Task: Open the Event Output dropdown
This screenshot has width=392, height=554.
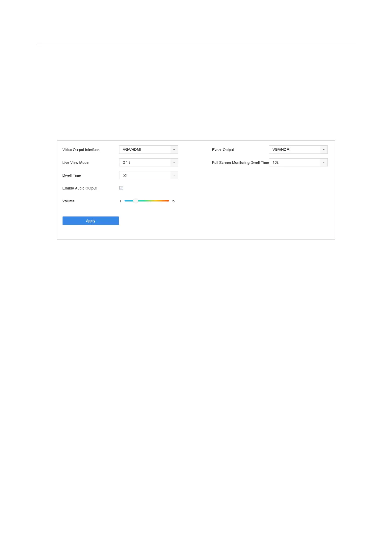Action: 298,150
